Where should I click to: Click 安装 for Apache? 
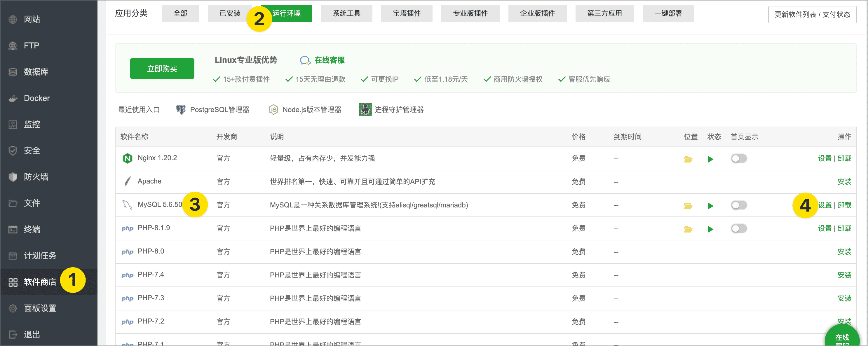844,181
